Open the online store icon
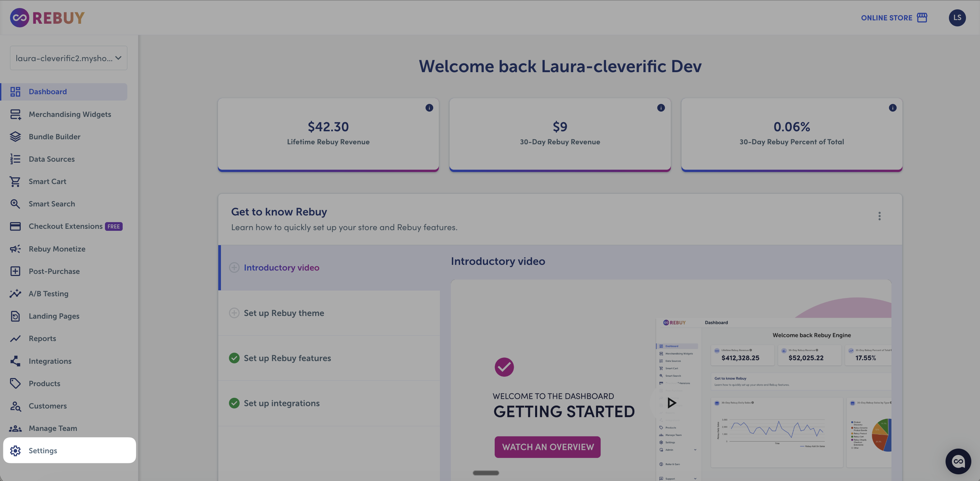The height and width of the screenshot is (481, 980). (x=922, y=17)
